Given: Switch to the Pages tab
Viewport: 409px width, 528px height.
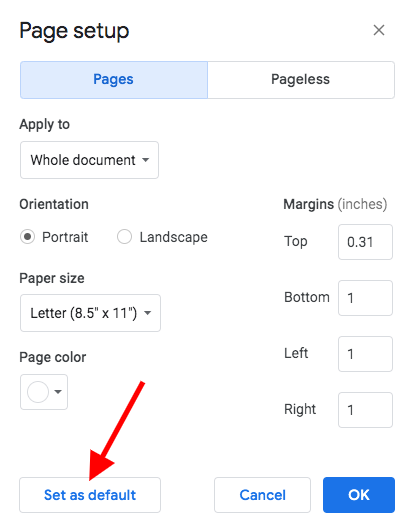Looking at the screenshot, I should [114, 80].
